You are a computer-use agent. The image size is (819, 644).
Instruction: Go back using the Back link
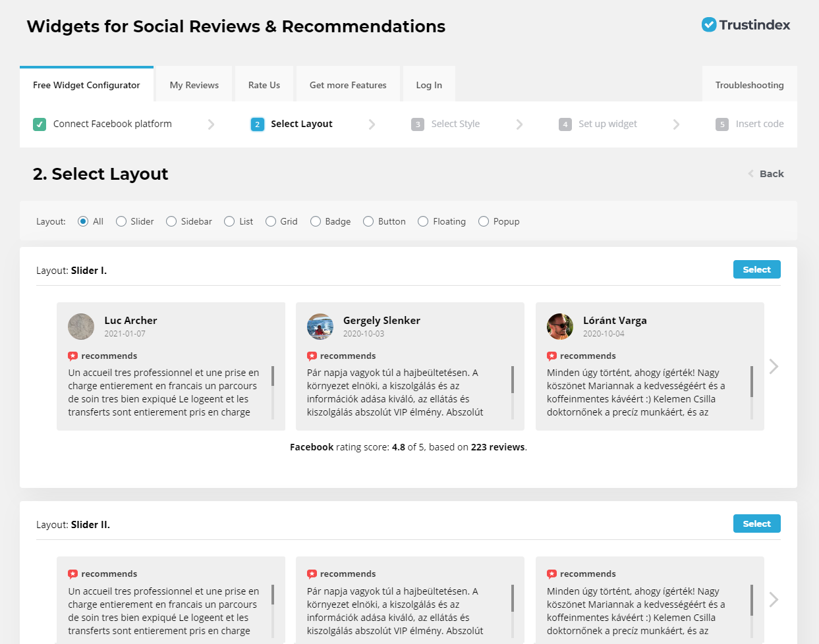(x=772, y=174)
